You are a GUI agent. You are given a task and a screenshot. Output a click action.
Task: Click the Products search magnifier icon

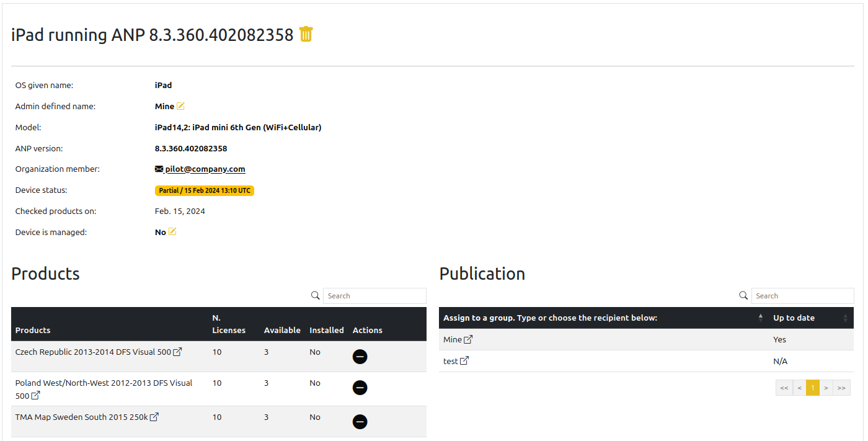point(316,296)
